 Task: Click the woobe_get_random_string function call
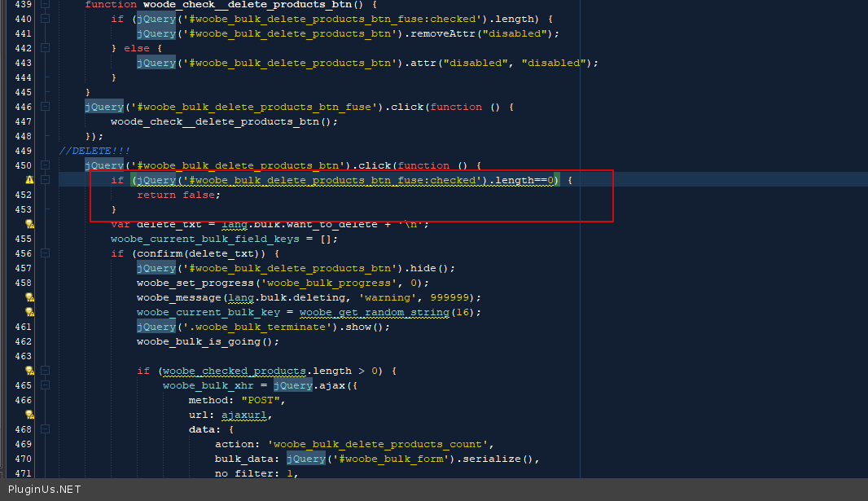pos(374,312)
